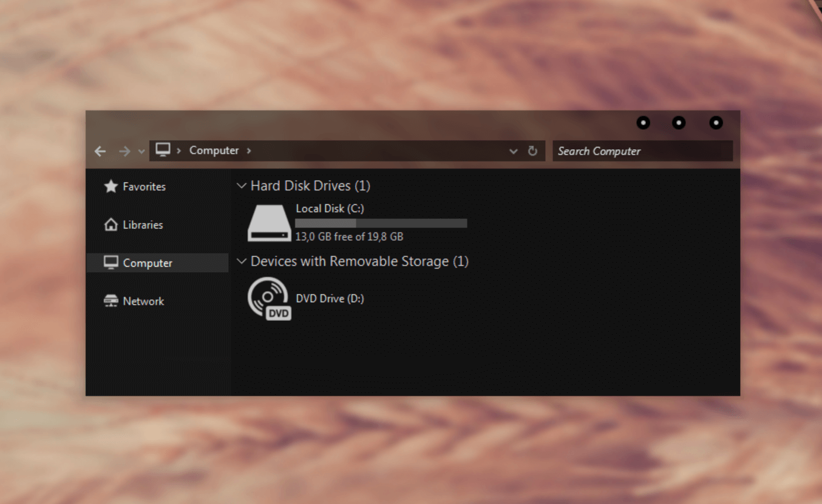Refresh the current folder view
The width and height of the screenshot is (822, 504).
pos(532,151)
